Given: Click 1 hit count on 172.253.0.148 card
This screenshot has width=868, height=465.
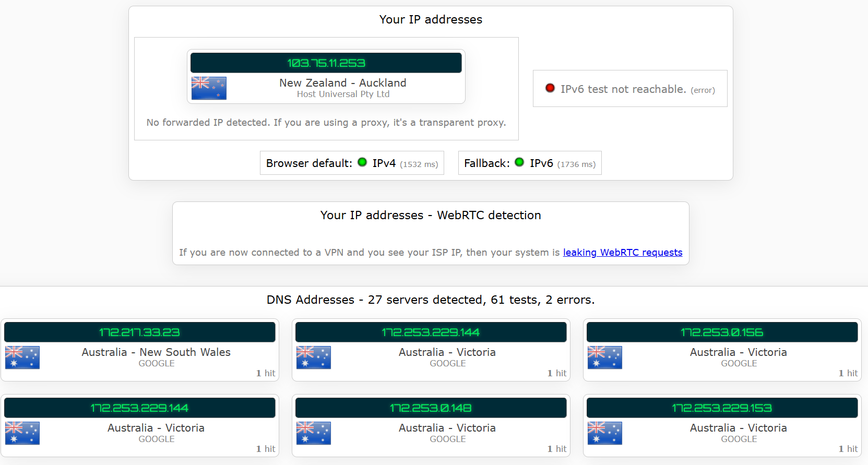Looking at the screenshot, I should click(x=557, y=449).
